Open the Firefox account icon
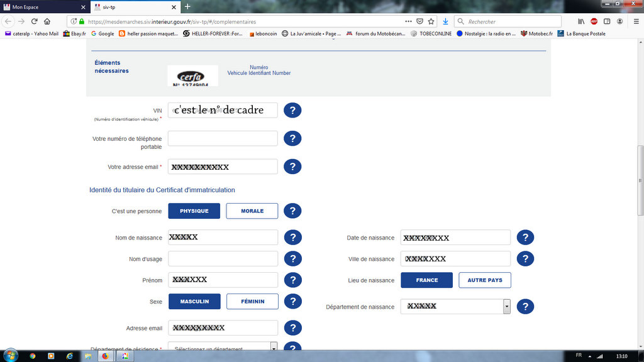 [x=619, y=21]
